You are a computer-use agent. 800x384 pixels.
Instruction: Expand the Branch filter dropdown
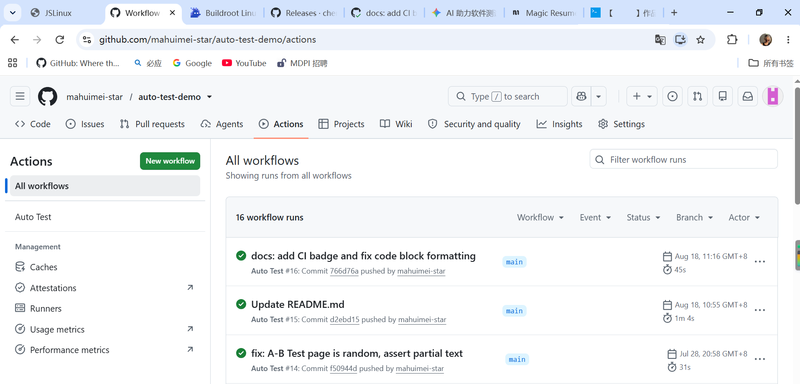point(694,217)
